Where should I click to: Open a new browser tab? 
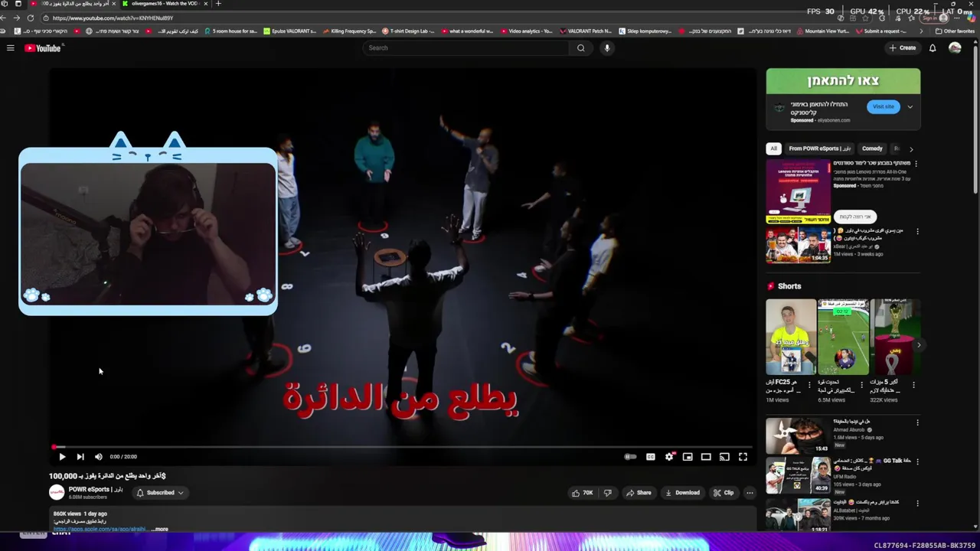(218, 4)
